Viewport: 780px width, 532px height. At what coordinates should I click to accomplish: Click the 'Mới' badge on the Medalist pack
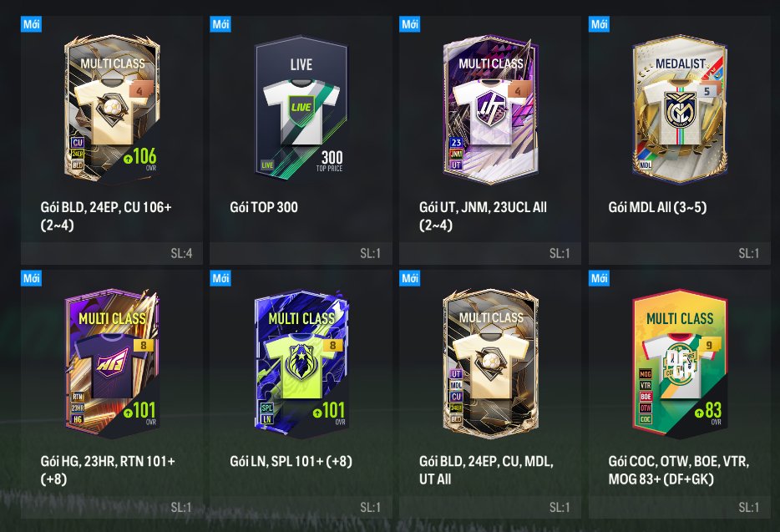coord(599,24)
